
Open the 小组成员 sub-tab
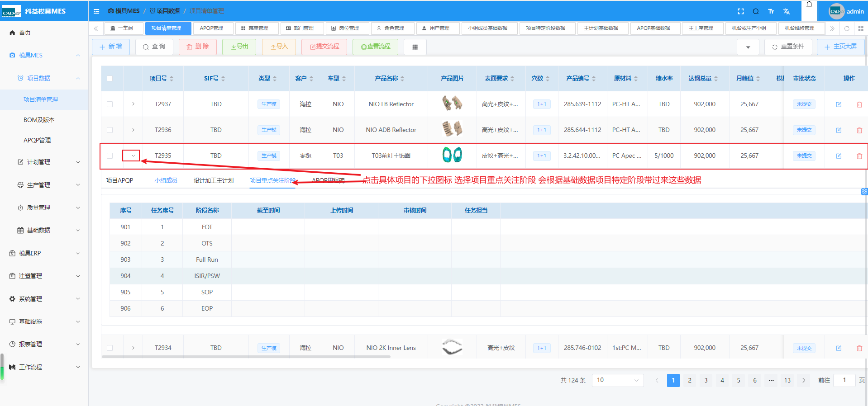point(166,180)
